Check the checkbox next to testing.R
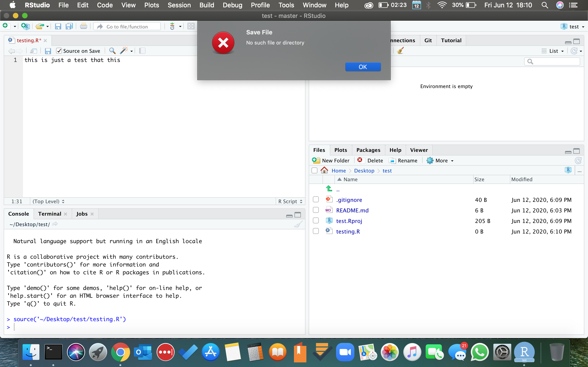The image size is (588, 367). (x=315, y=231)
